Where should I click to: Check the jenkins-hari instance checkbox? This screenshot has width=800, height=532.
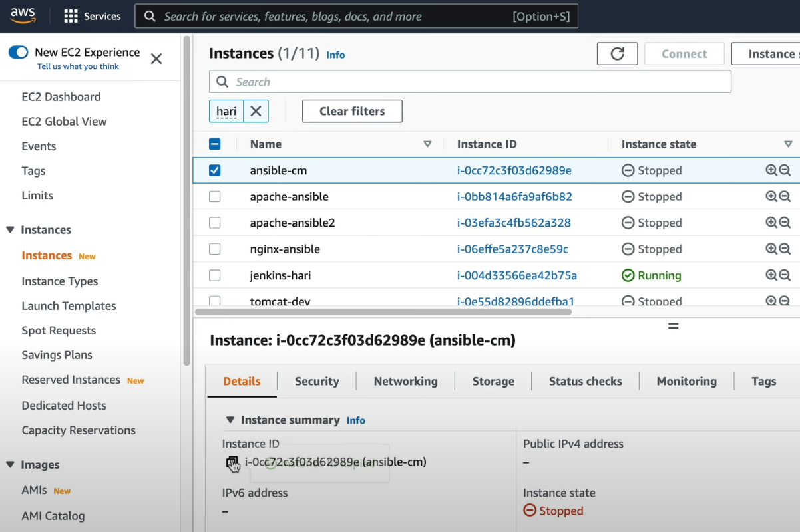[x=214, y=275]
